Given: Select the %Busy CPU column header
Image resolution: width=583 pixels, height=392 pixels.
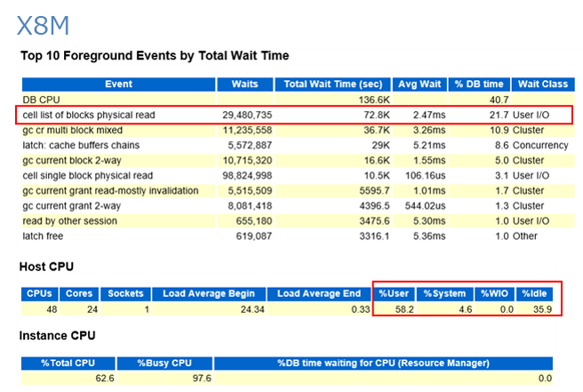Looking at the screenshot, I should click(x=166, y=363).
